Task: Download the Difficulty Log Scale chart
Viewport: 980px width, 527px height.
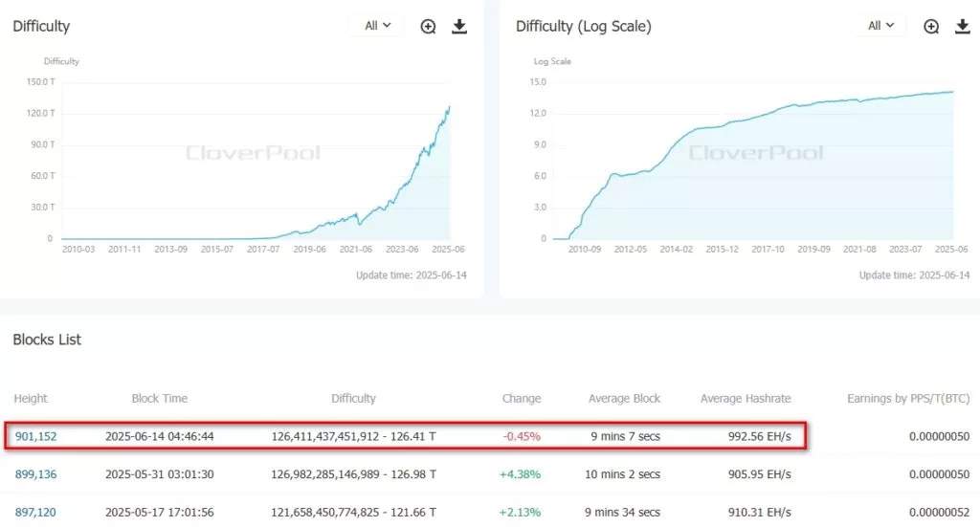Action: (963, 27)
